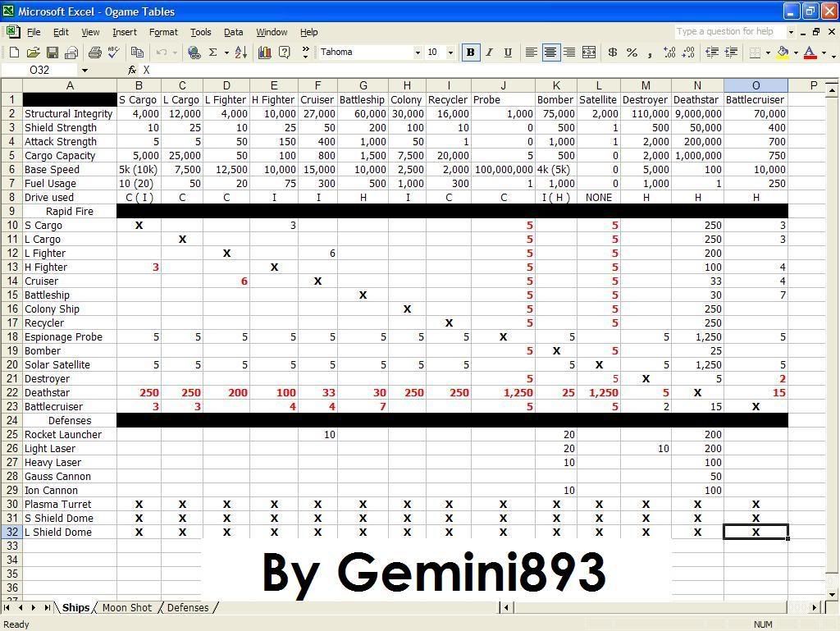Toggle left text alignment

tap(531, 52)
